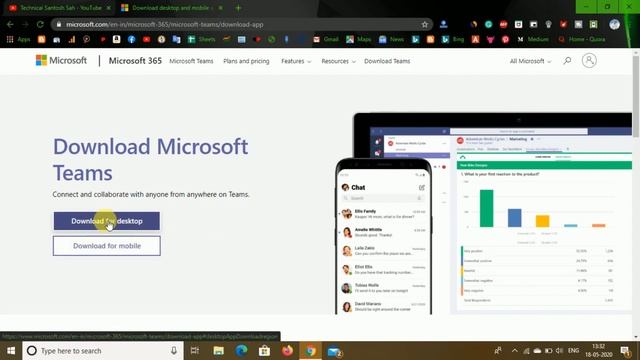Select the Download desktop and mobile tab
The width and height of the screenshot is (640, 360).
click(171, 8)
